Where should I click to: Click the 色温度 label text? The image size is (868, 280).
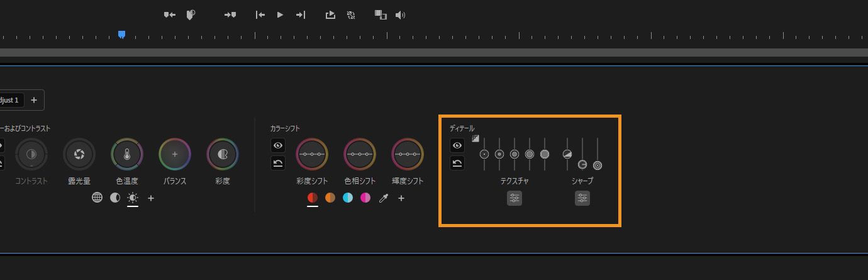[x=127, y=181]
